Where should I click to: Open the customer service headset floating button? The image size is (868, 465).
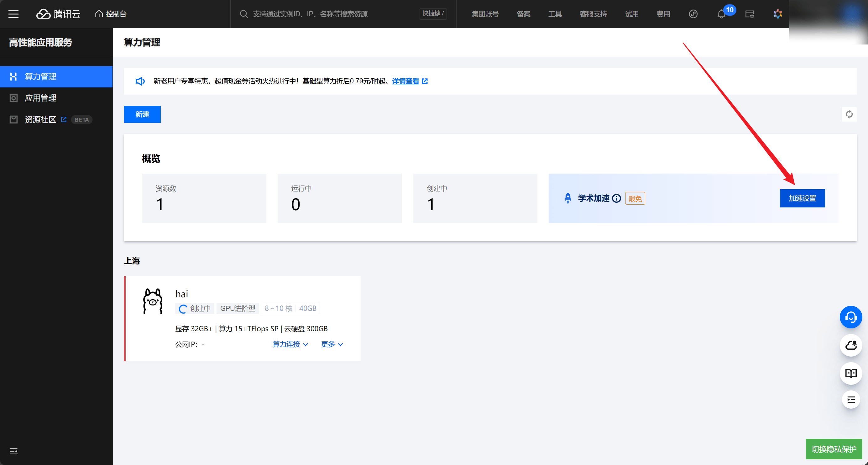pyautogui.click(x=850, y=317)
